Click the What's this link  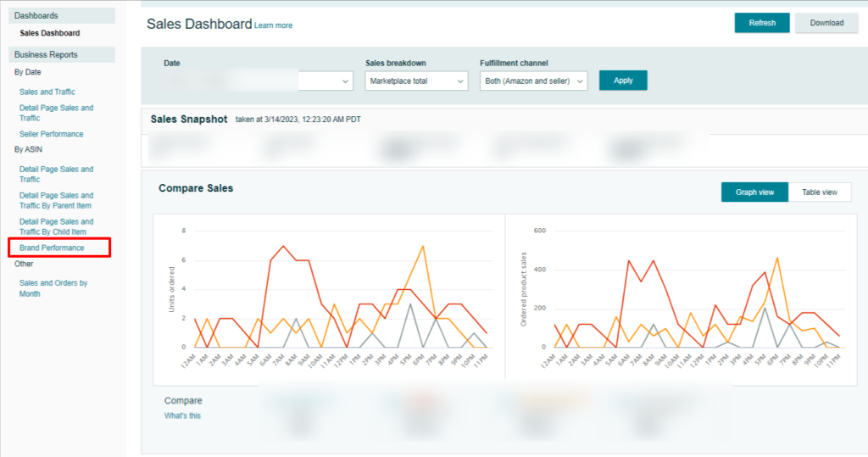point(182,415)
